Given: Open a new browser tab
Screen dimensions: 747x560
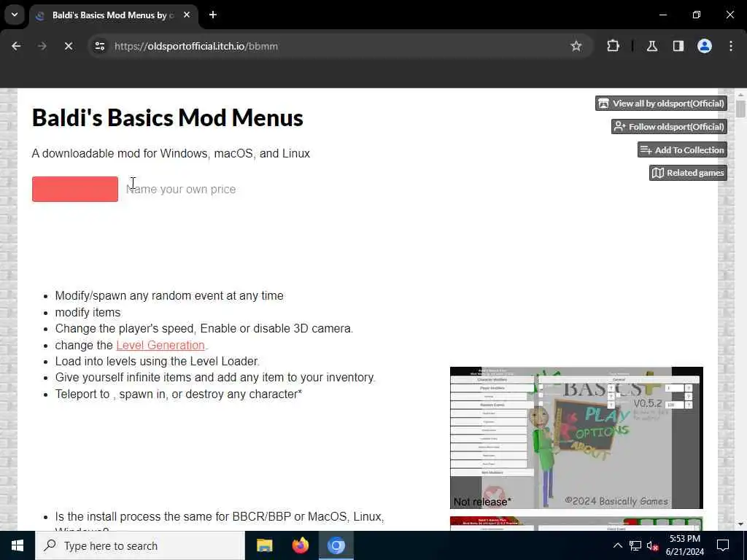Looking at the screenshot, I should [x=213, y=15].
